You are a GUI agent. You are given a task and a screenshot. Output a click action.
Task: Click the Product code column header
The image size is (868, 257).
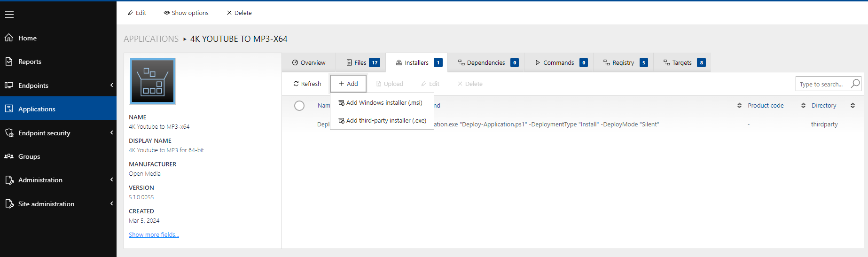766,106
